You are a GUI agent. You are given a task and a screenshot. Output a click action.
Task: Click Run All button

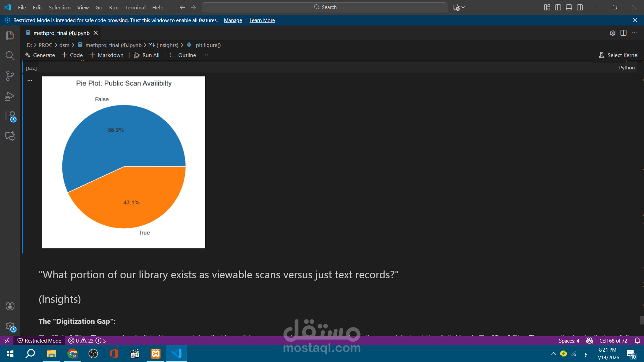(147, 55)
